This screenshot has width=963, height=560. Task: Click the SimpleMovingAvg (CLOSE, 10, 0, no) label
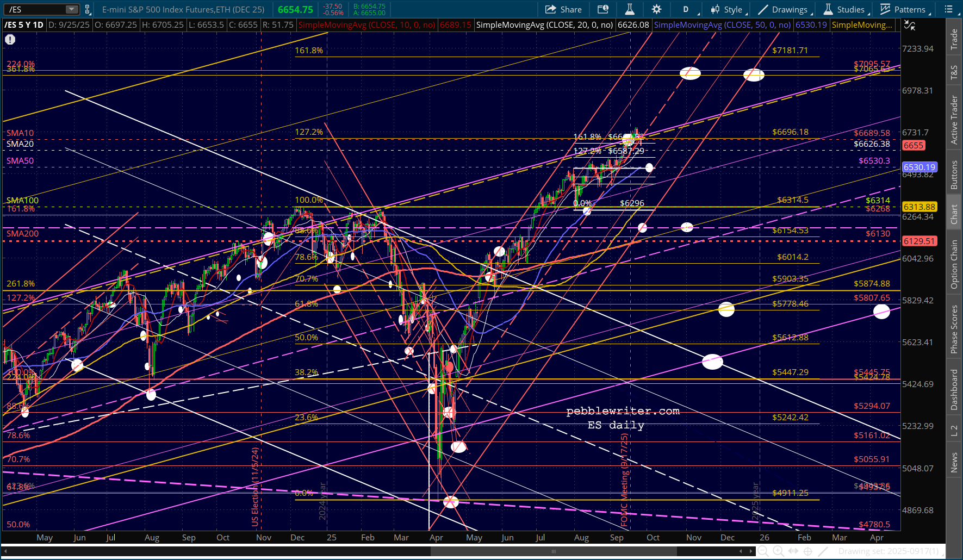point(367,25)
